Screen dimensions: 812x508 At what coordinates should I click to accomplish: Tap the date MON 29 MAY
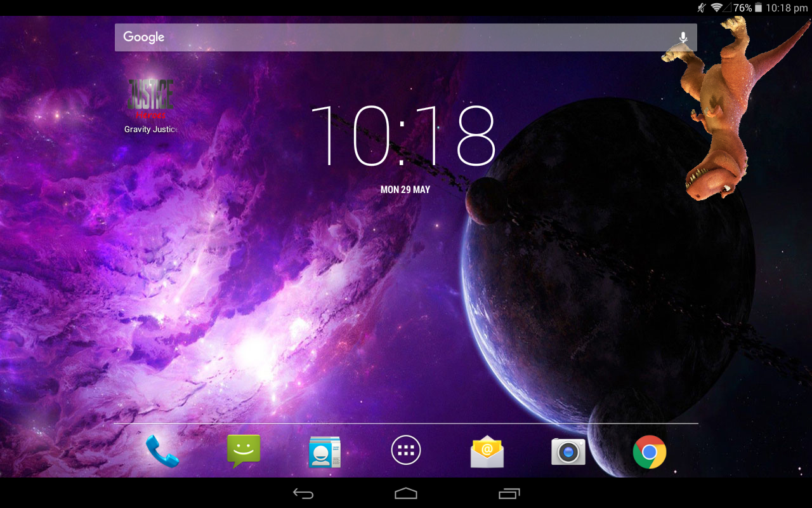405,189
